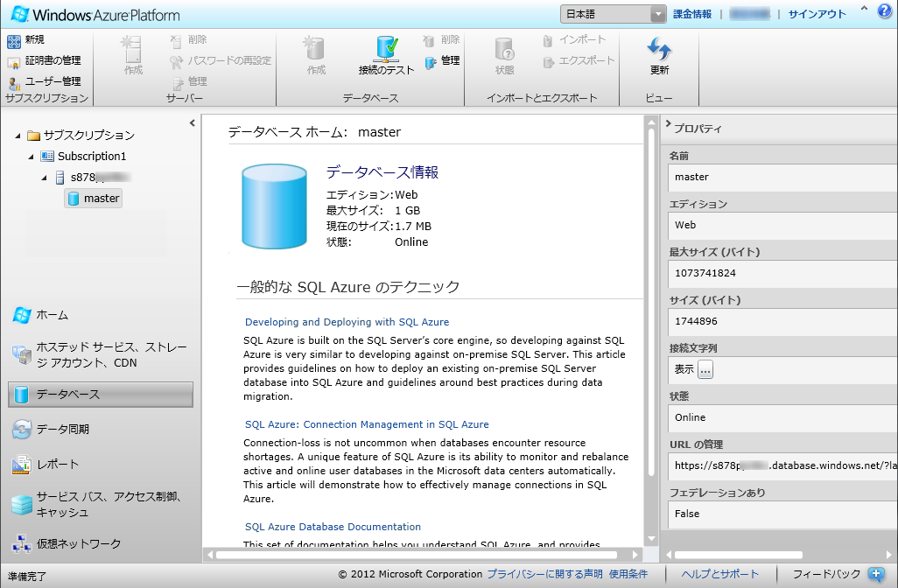
Task: Collapse the Subscription1 tree node
Action: [31, 157]
